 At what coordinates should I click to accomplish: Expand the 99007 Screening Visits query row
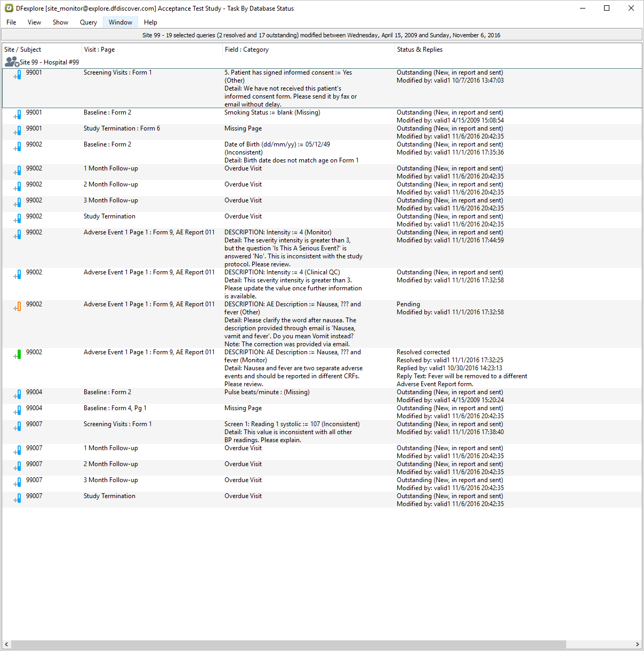15,428
